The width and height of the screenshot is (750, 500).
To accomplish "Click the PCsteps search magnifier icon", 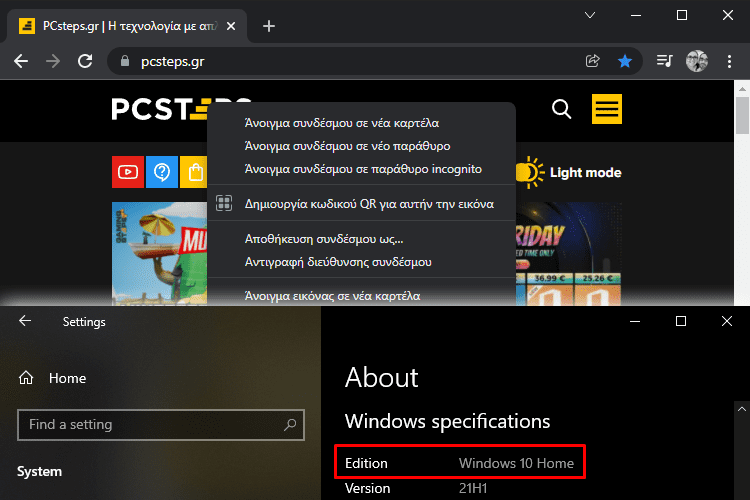I will [562, 109].
